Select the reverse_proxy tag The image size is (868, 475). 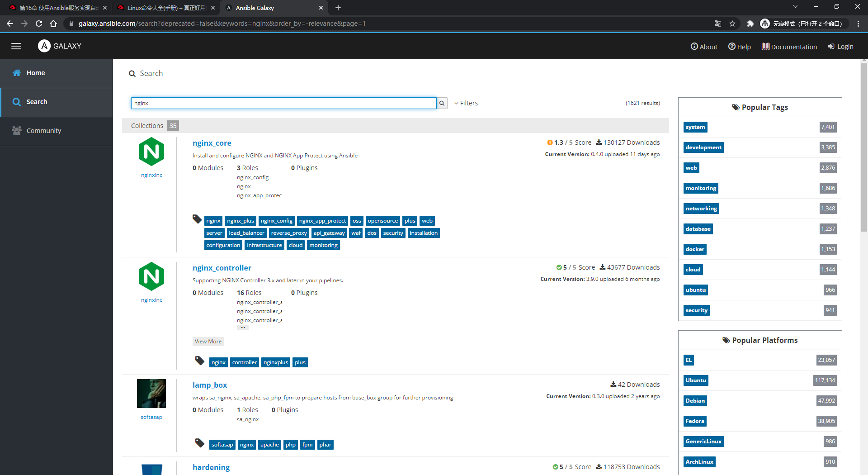click(x=289, y=233)
